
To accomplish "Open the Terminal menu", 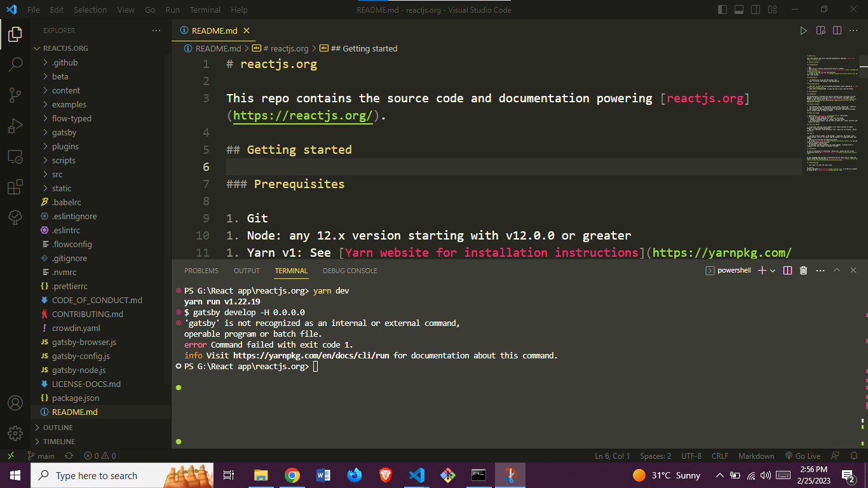I will point(205,10).
